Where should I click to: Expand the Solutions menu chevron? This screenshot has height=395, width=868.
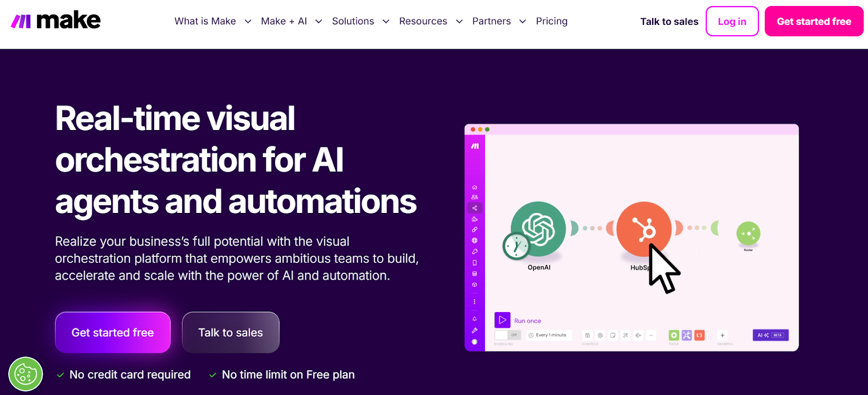[x=386, y=22]
